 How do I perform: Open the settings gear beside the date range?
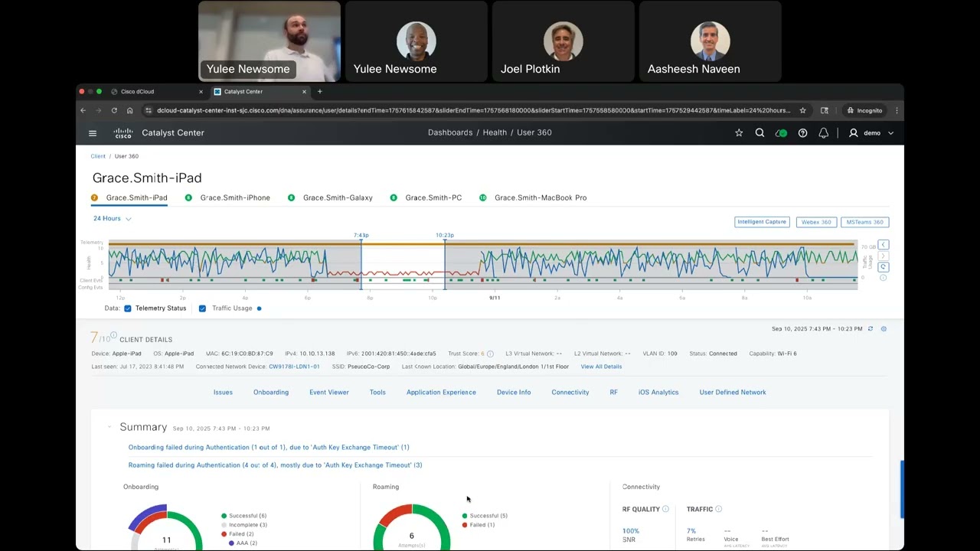pos(884,329)
